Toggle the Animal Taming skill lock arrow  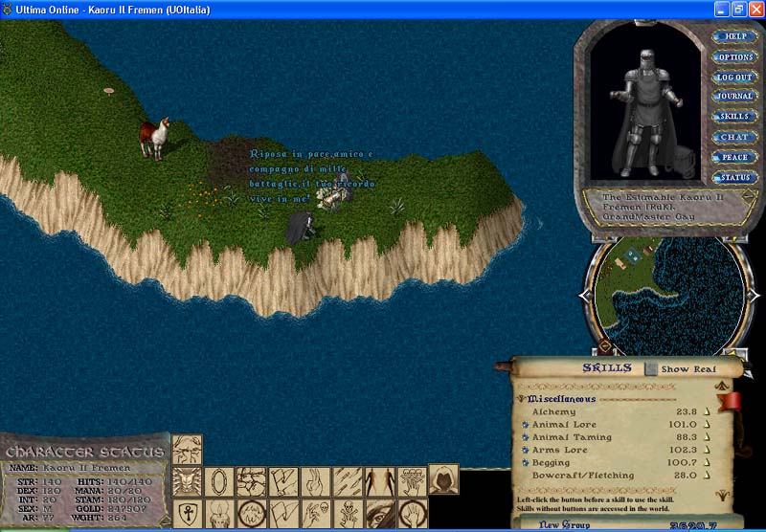pos(707,437)
